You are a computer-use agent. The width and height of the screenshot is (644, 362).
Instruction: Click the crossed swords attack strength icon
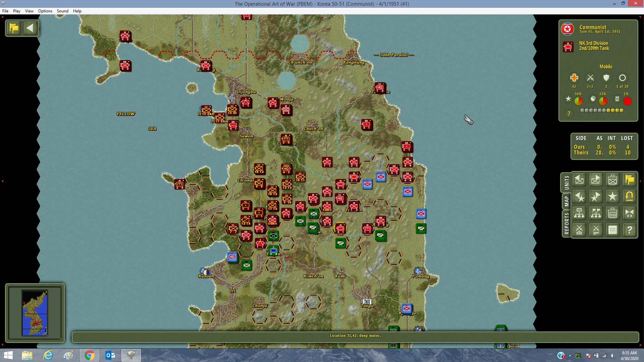(x=590, y=78)
